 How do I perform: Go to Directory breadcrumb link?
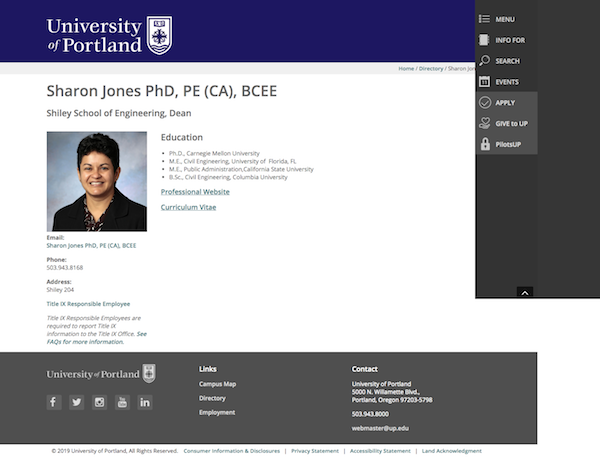point(431,69)
